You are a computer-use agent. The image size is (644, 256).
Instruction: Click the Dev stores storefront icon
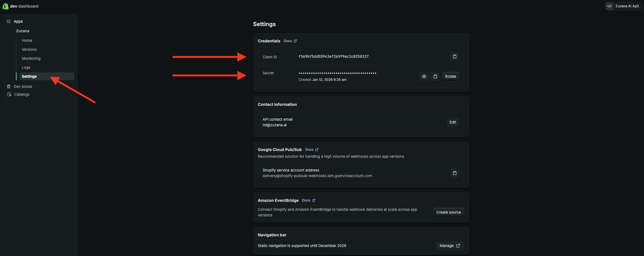click(x=9, y=86)
